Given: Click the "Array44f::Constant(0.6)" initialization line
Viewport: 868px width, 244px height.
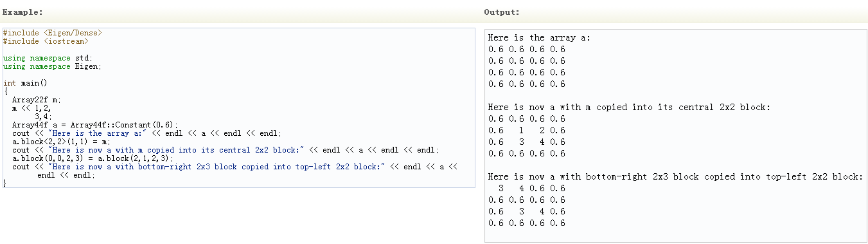Looking at the screenshot, I should pos(94,125).
